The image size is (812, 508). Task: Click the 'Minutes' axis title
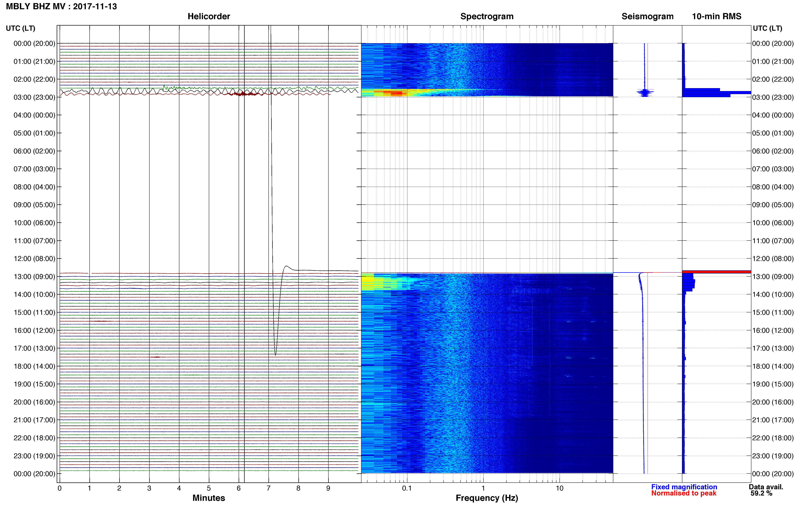click(209, 498)
